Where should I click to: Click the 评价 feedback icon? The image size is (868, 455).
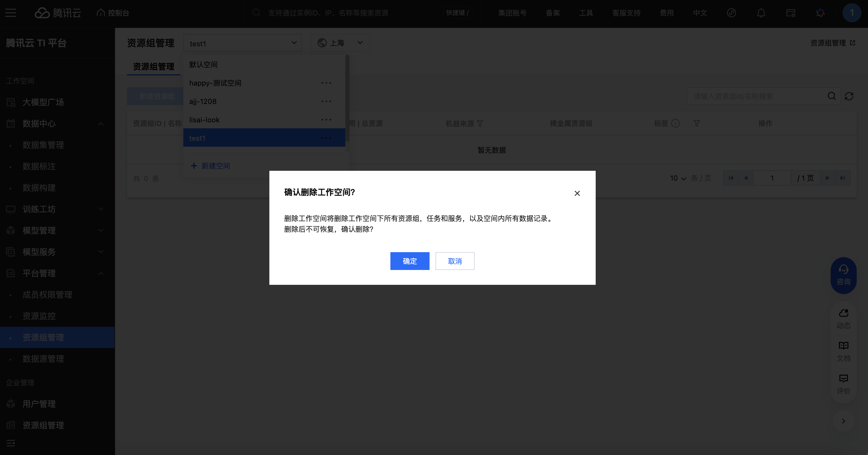tap(843, 378)
